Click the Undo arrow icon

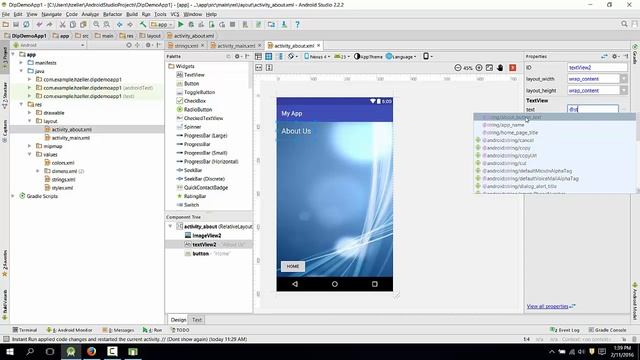click(39, 24)
